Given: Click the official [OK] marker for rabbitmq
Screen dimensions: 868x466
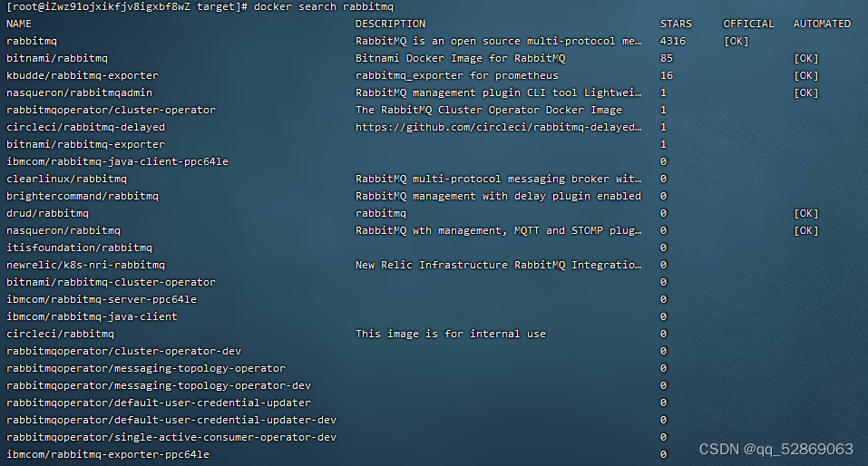Looking at the screenshot, I should tap(736, 41).
